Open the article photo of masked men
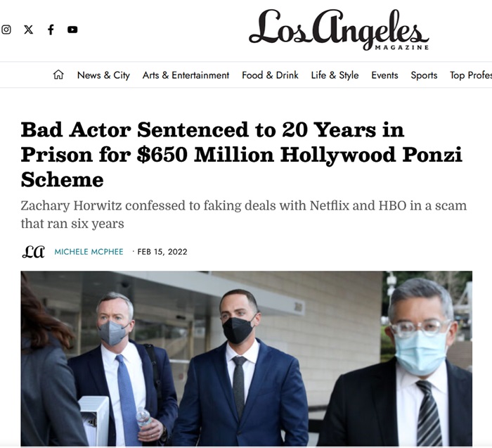This screenshot has width=492, height=448. 246,359
